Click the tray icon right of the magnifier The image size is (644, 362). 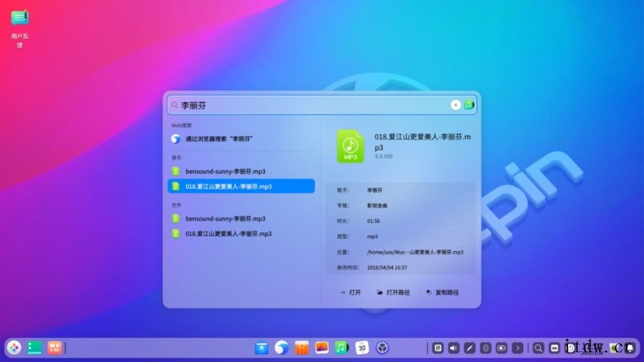tap(554, 348)
